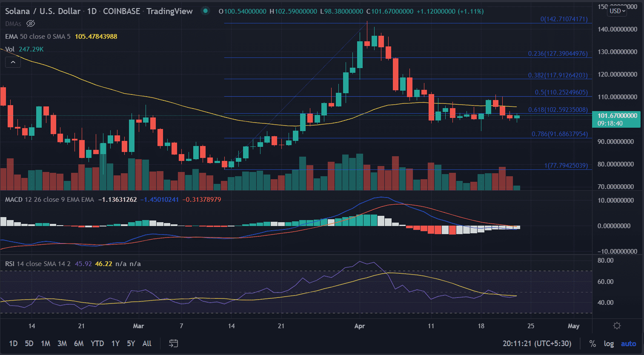Toggle log scale mode
Viewport: 644px width, 355px height.
tap(609, 344)
